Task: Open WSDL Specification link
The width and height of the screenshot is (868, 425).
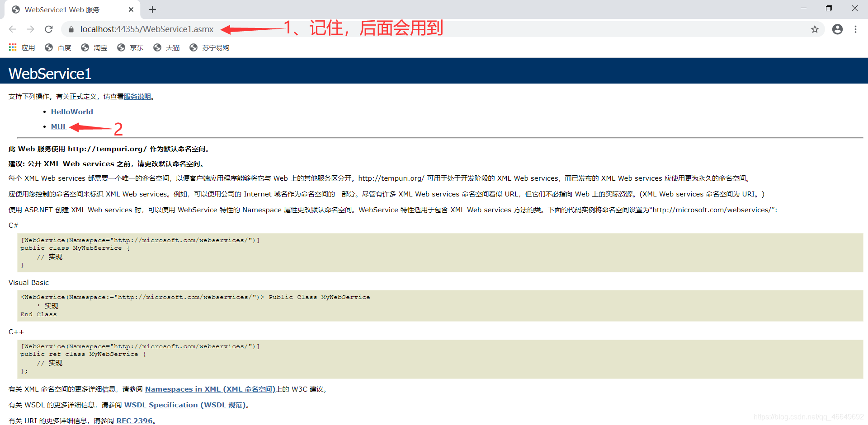Action: [185, 405]
